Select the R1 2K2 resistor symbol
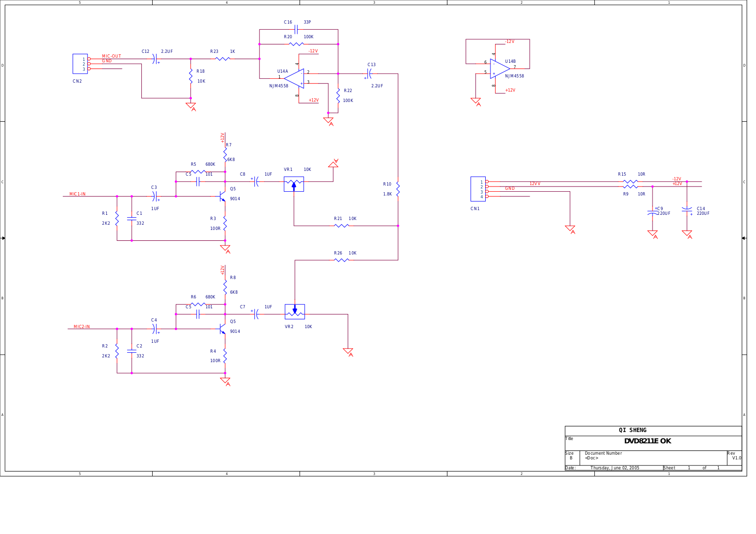This screenshot has height=534, width=756. pos(117,218)
